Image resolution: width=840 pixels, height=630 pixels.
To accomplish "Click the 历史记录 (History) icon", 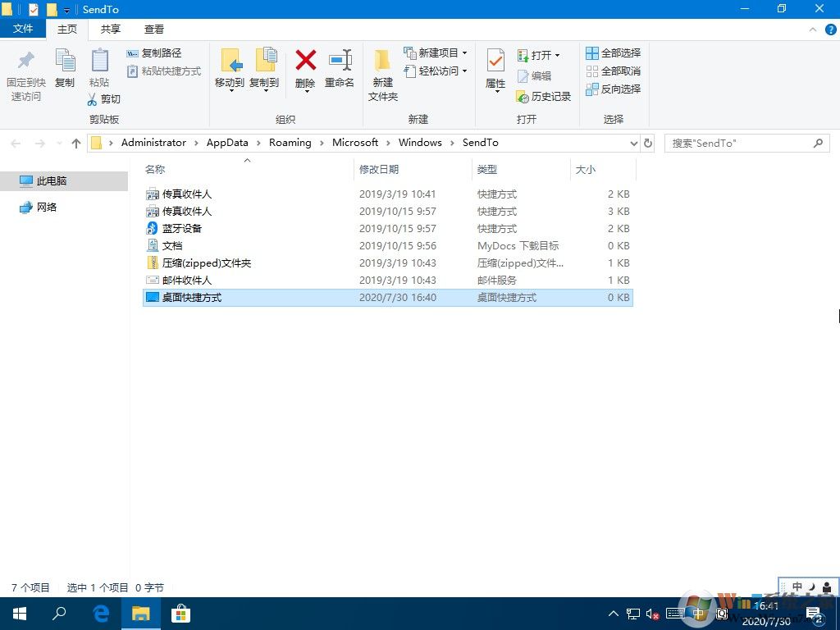I will (x=544, y=96).
